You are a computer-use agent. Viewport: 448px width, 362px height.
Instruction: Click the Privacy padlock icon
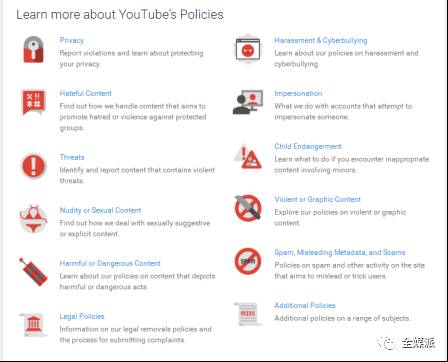33,49
